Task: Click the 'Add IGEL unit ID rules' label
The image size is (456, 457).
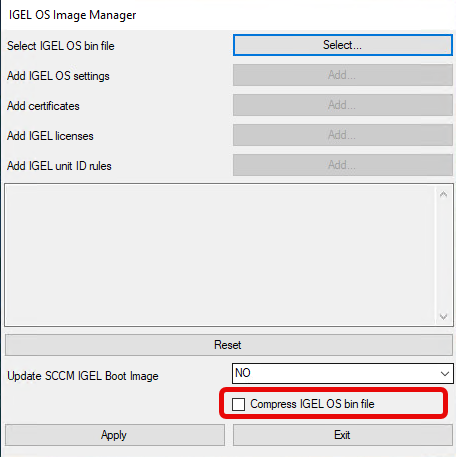Action: 59,166
